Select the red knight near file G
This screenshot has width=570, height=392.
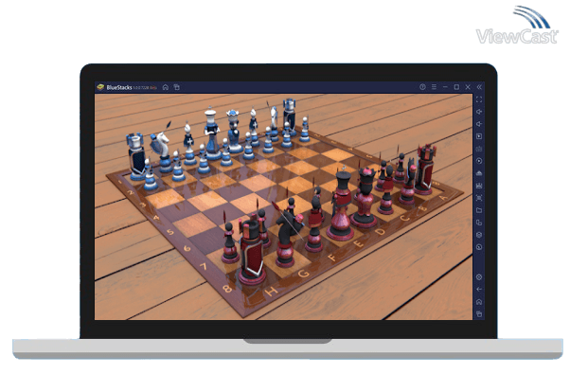(x=287, y=236)
